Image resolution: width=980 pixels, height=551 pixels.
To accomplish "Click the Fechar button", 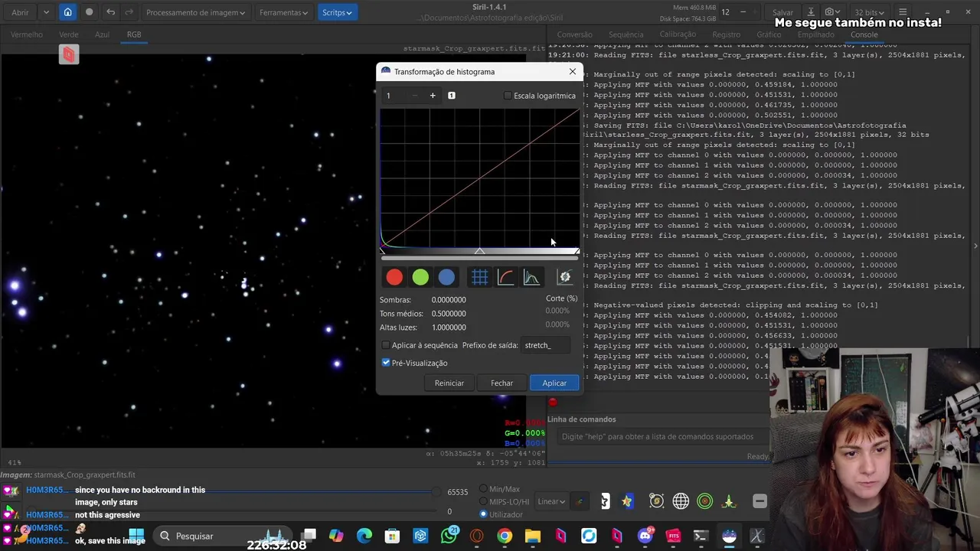I will pos(502,383).
